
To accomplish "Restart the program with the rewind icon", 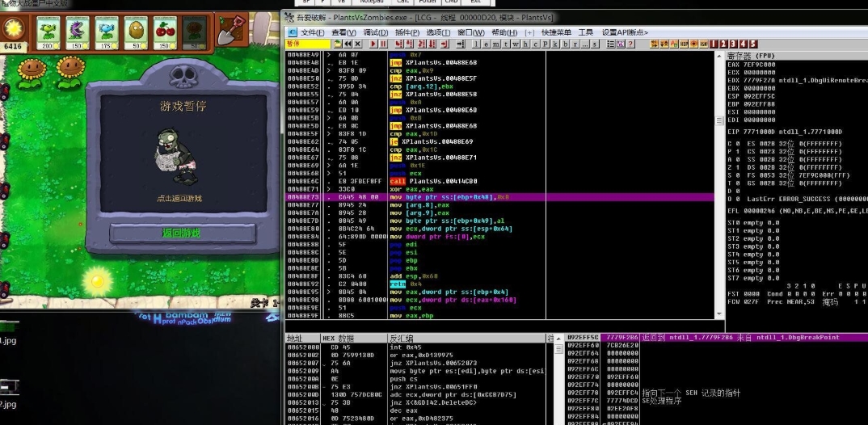I will click(x=348, y=44).
